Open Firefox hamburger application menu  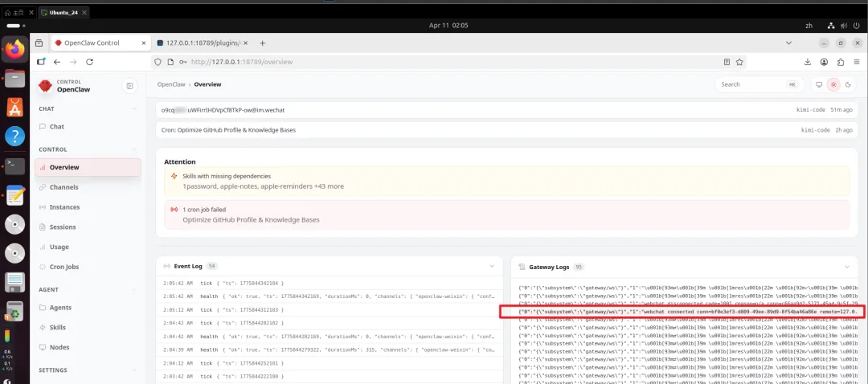(857, 62)
